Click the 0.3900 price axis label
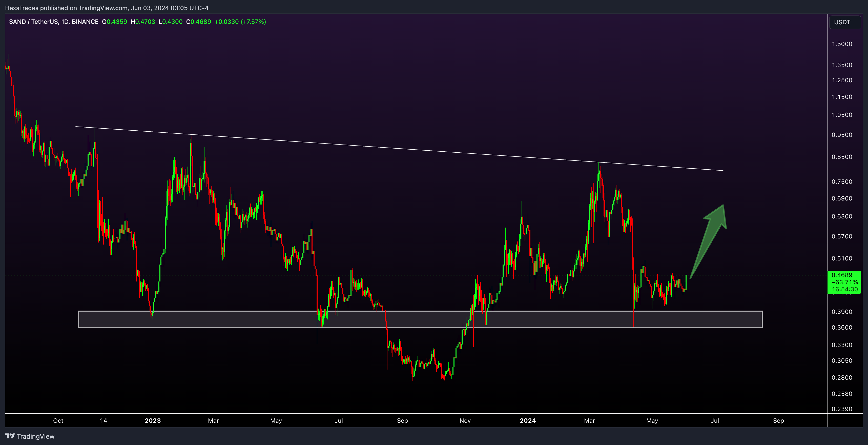 coord(842,312)
